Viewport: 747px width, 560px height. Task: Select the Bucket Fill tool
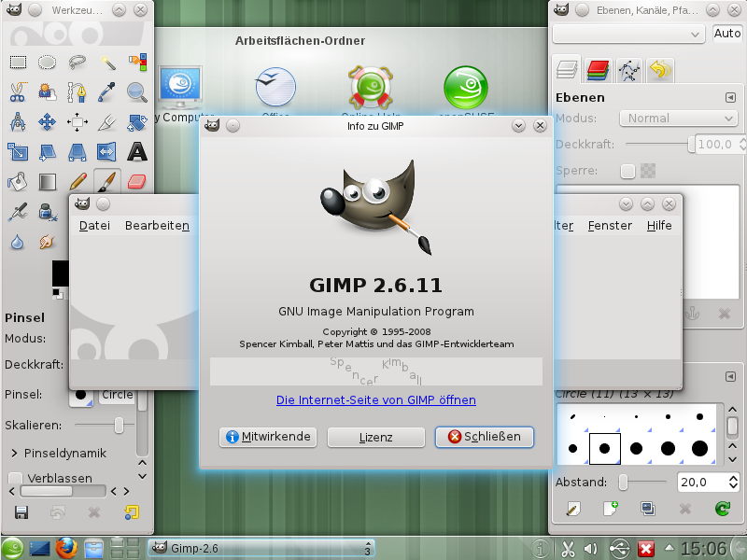[x=18, y=181]
